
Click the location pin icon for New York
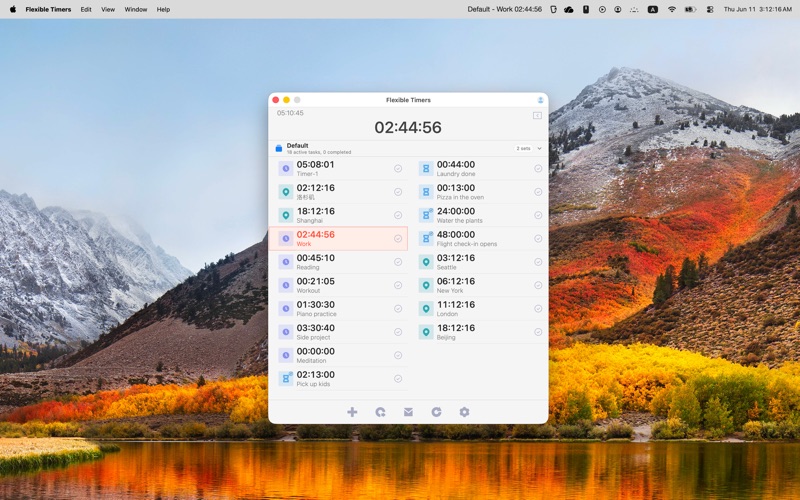click(x=426, y=285)
